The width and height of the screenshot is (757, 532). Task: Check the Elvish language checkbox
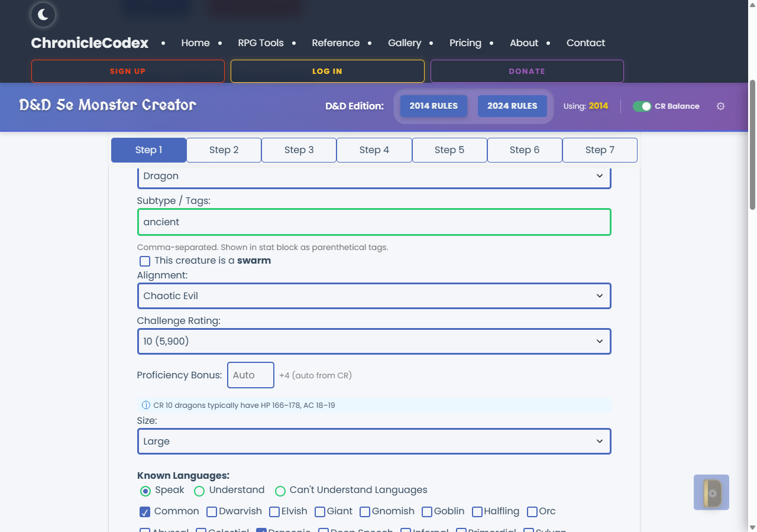pos(274,512)
